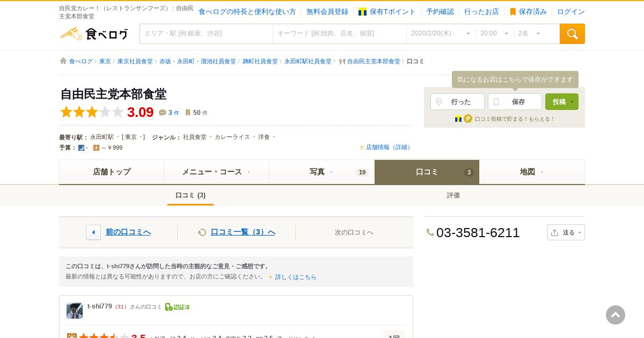This screenshot has width=644, height=338.
Task: Click 前の口コミへ link
Action: pos(128,232)
